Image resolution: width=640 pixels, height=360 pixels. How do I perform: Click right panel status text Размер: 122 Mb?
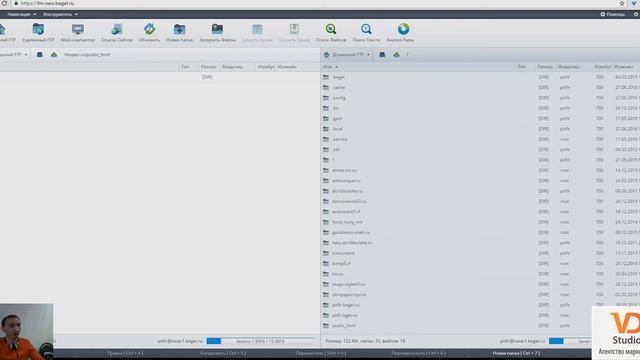coord(365,341)
